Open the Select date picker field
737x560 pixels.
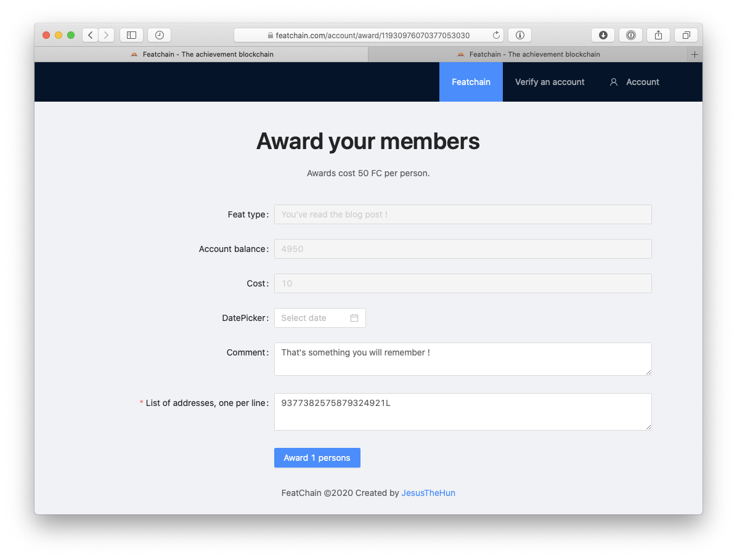click(x=320, y=318)
